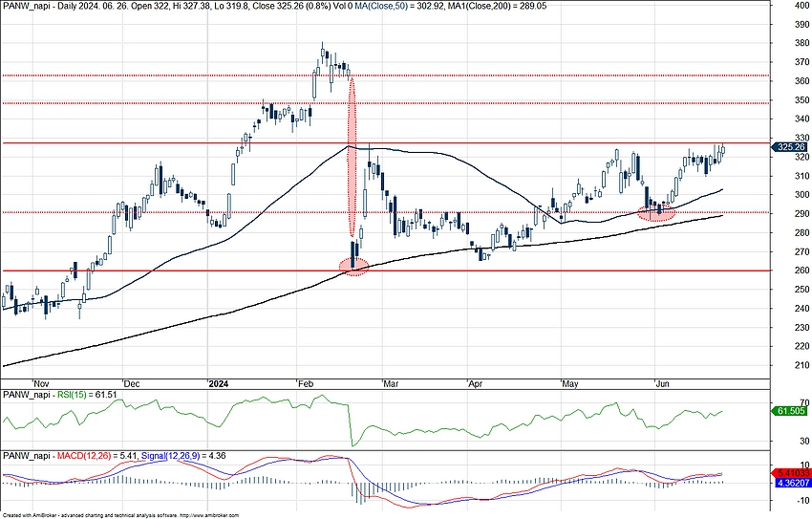Image resolution: width=812 pixels, height=519 pixels.
Task: Click the 390 price axis label
Action: click(802, 24)
